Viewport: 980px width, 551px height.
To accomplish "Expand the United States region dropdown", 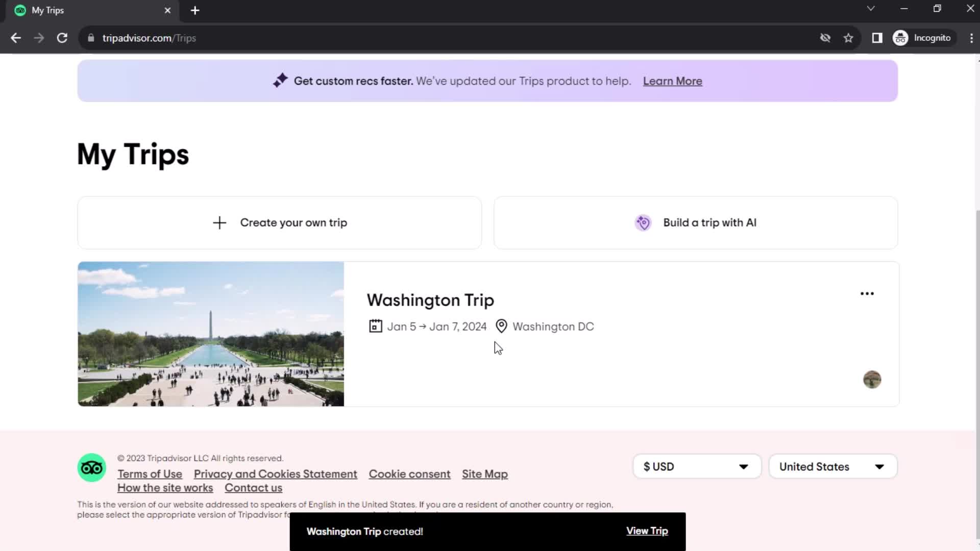I will (x=832, y=466).
